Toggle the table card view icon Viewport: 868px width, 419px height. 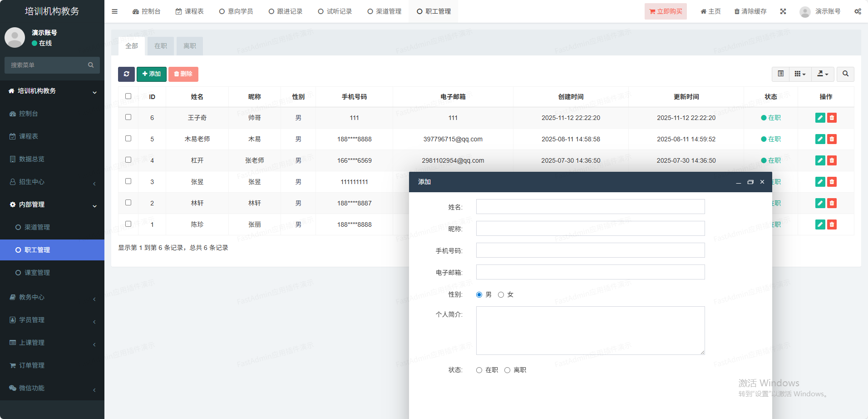click(780, 74)
